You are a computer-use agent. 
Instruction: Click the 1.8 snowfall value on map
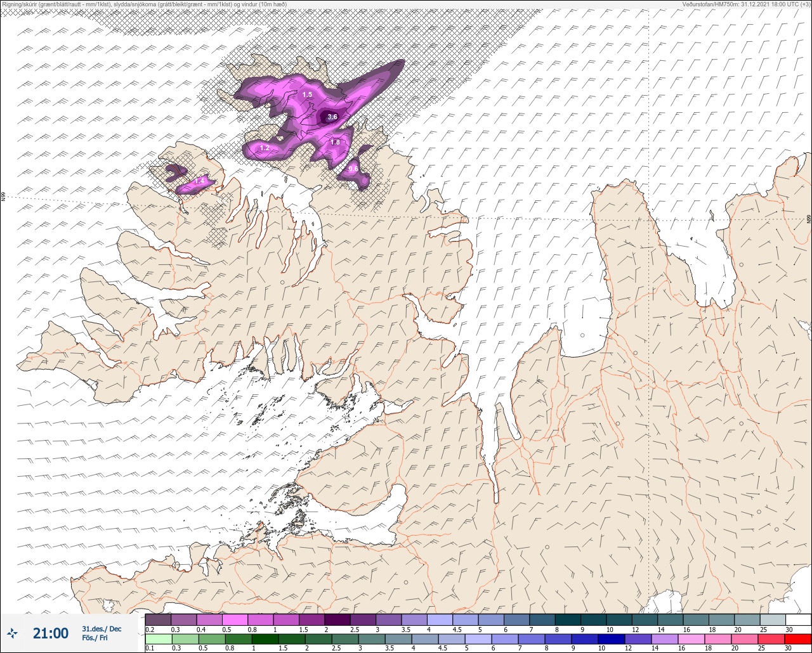335,143
